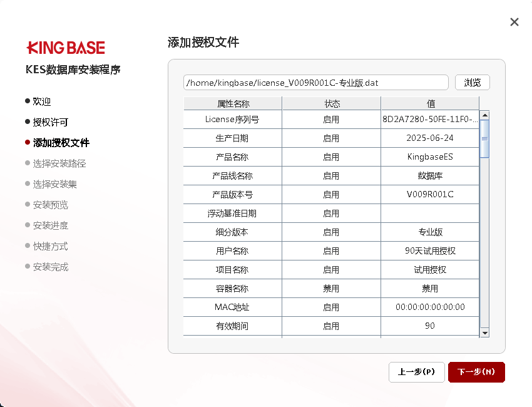Click the table scrollbar thumb
The height and width of the screenshot is (407, 532).
tap(484, 138)
